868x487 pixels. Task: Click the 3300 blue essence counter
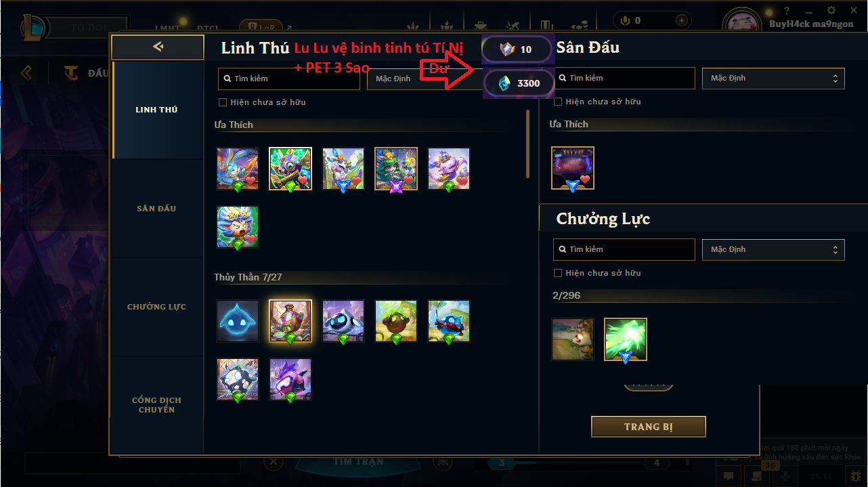pyautogui.click(x=519, y=83)
